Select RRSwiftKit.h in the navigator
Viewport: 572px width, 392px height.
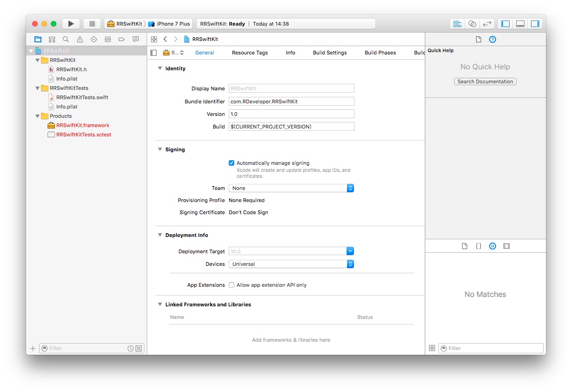71,69
